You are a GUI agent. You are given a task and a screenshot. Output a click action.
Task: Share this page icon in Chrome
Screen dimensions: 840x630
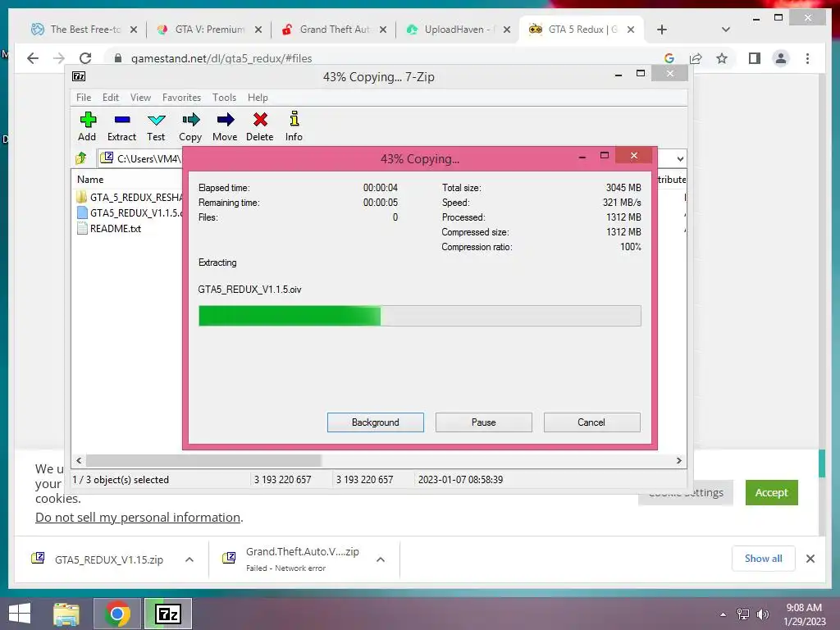pos(696,58)
